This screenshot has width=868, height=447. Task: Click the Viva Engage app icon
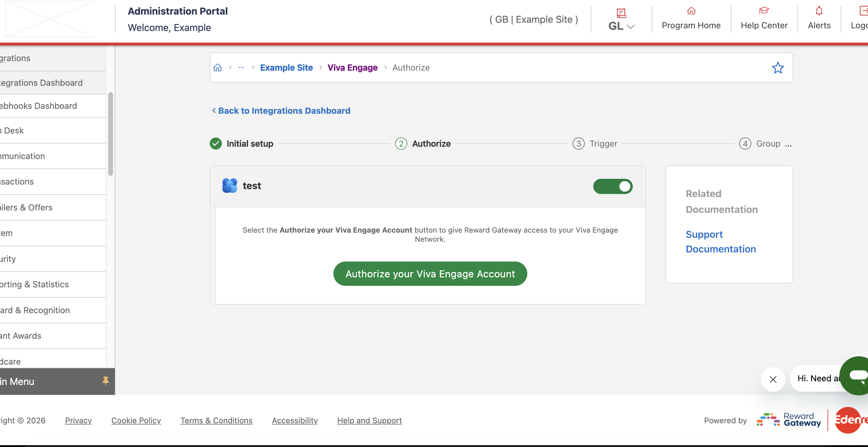(x=229, y=185)
